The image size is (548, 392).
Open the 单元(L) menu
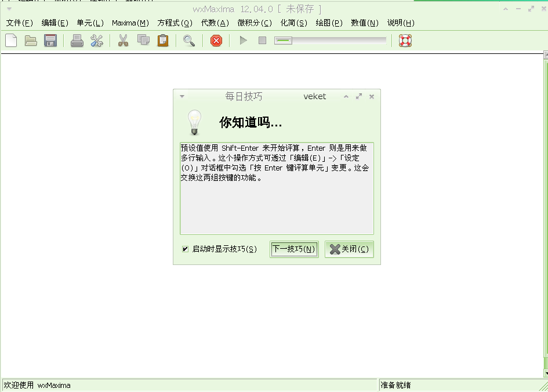click(90, 23)
